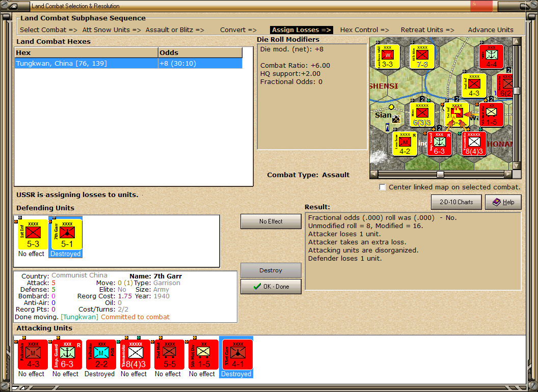Image resolution: width=538 pixels, height=392 pixels.
Task: Click the Combat Type: Assault label
Action: pos(308,175)
